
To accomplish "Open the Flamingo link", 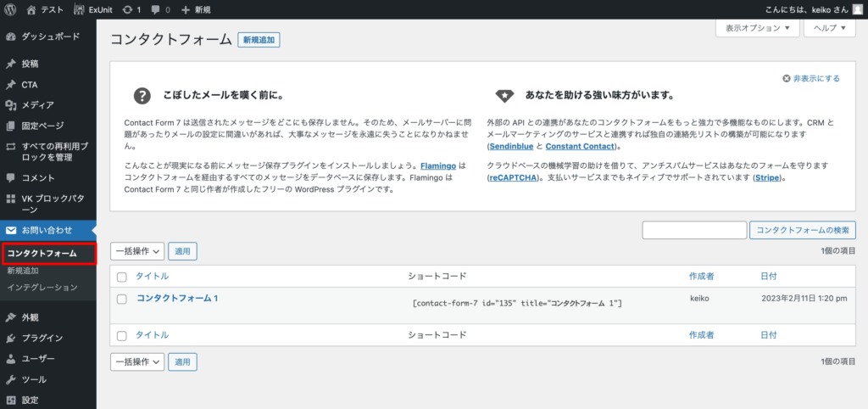I will coord(440,165).
